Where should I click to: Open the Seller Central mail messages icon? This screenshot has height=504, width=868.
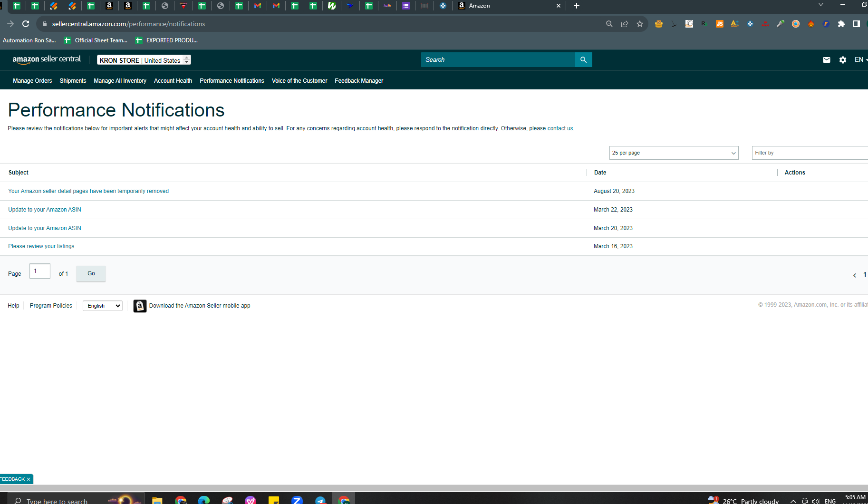pyautogui.click(x=827, y=60)
